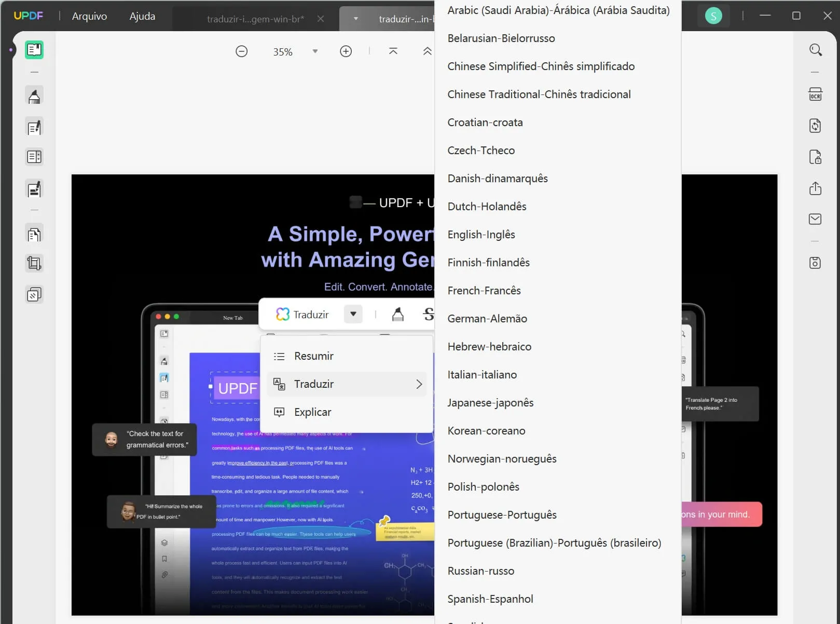Image resolution: width=840 pixels, height=624 pixels.
Task: Open the zoom level 35% dropdown
Action: [315, 51]
